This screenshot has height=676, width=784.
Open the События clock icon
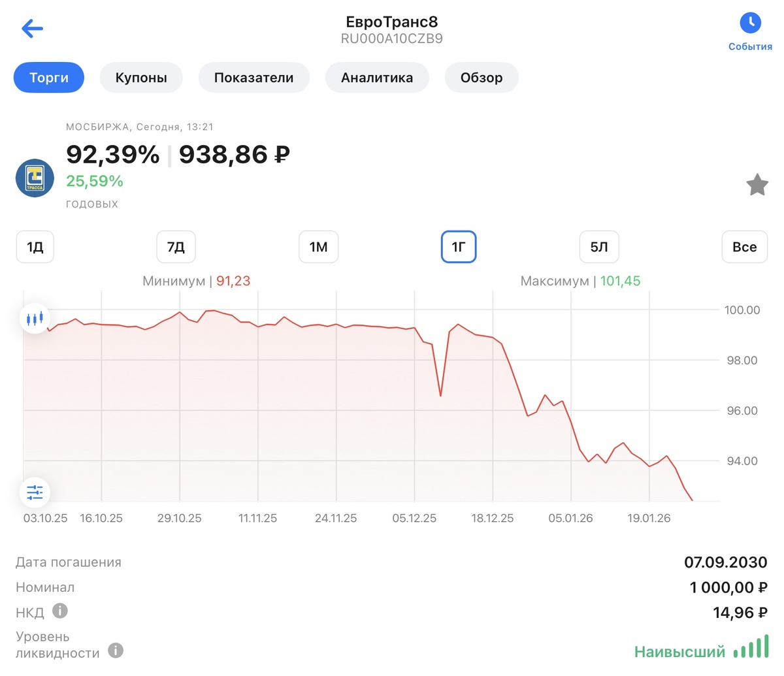pyautogui.click(x=750, y=23)
